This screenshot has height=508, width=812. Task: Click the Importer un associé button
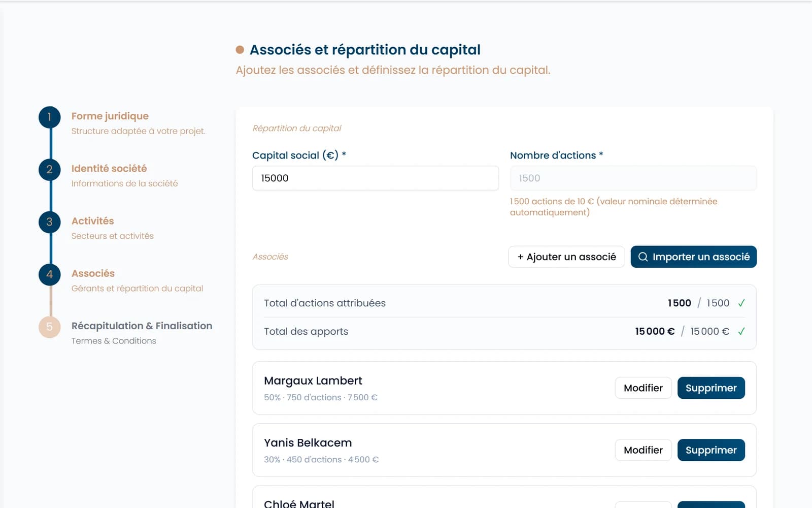point(694,257)
